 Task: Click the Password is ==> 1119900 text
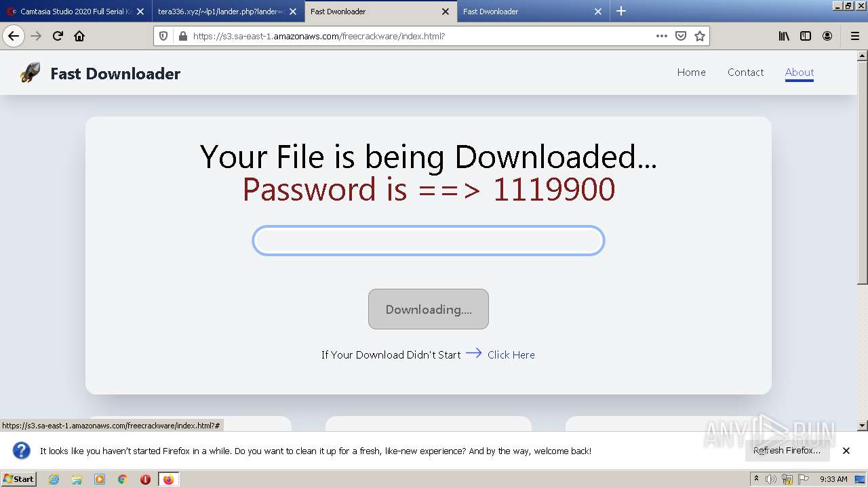429,189
